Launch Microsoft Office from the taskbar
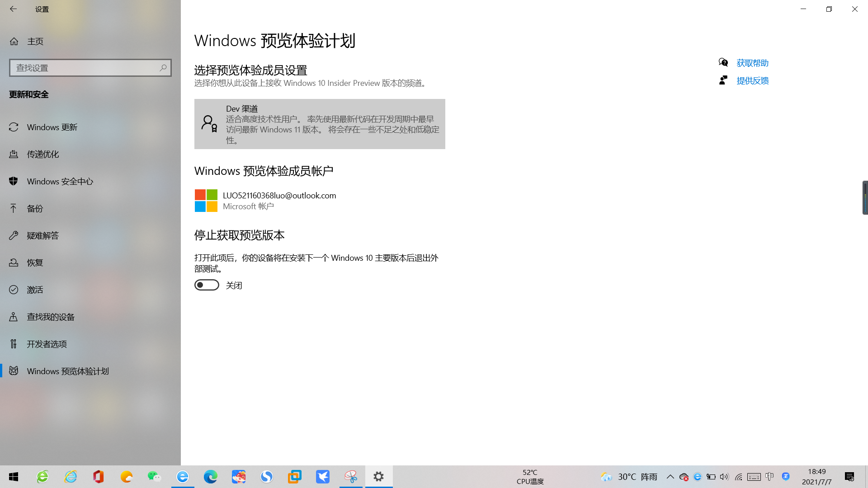868x488 pixels. click(x=99, y=477)
